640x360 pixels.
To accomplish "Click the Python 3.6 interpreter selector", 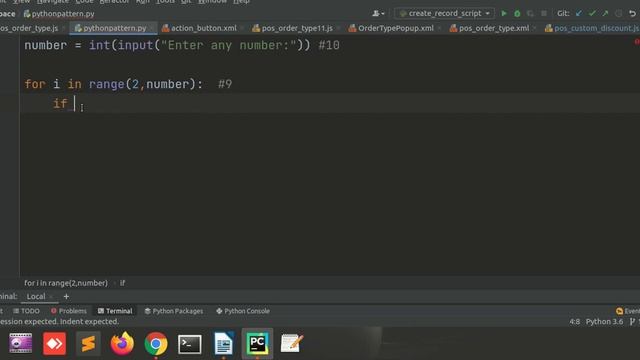I will point(604,322).
